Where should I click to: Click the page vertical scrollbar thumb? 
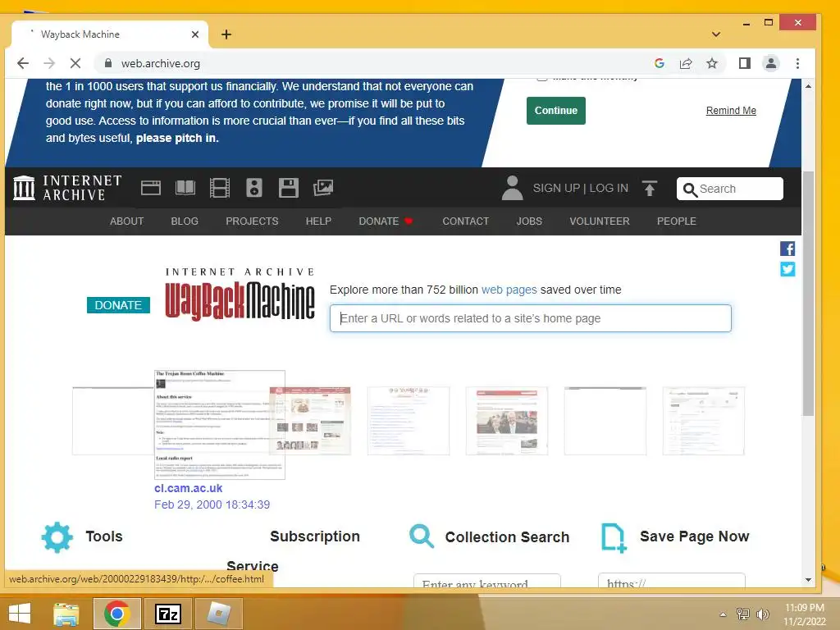coord(808,293)
